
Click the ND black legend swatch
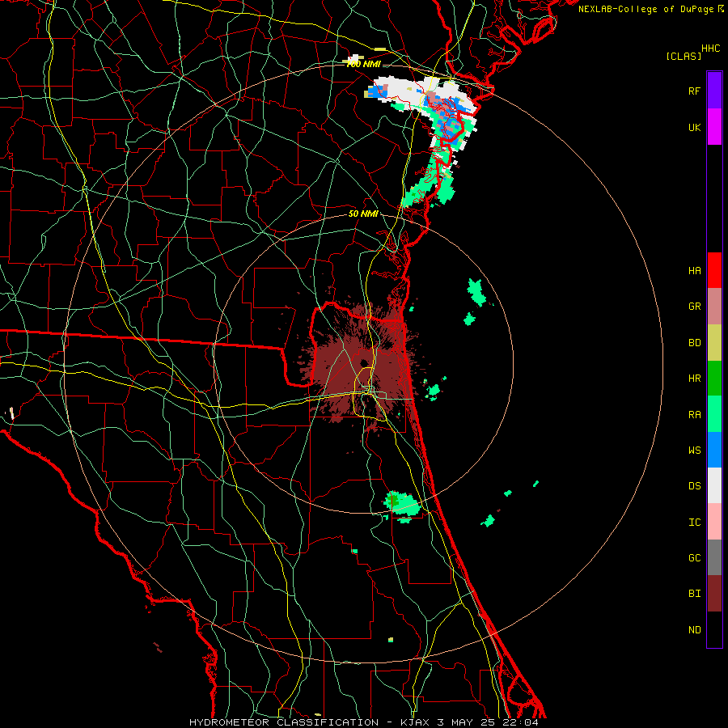click(x=714, y=629)
